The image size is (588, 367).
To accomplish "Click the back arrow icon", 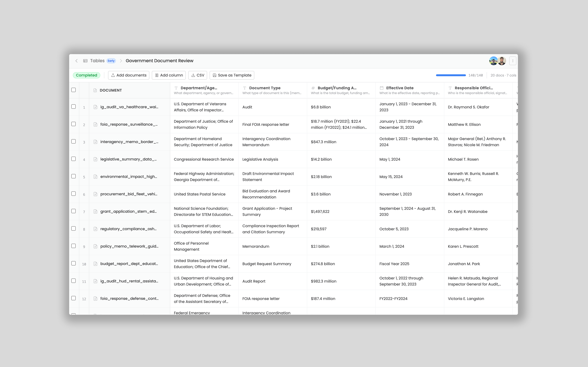I will click(77, 61).
